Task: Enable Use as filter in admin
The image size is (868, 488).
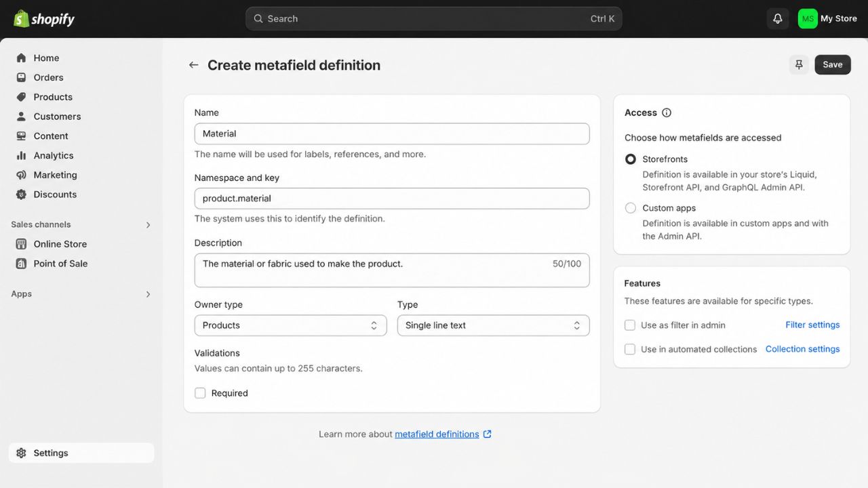Action: pos(630,325)
